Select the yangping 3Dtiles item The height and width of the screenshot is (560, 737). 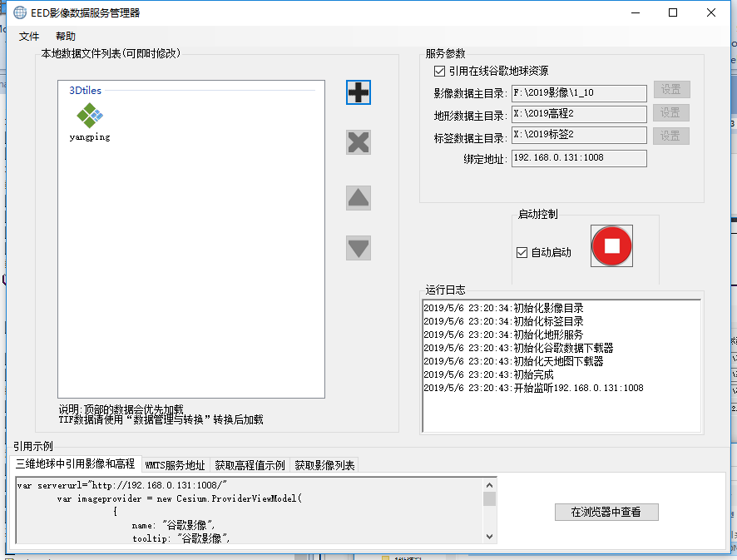tap(90, 121)
